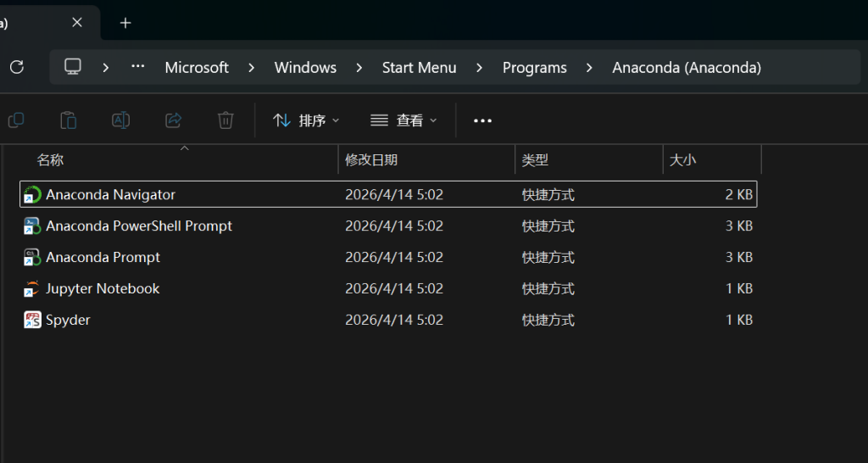Click the Share toolbar icon
868x463 pixels.
(x=173, y=120)
